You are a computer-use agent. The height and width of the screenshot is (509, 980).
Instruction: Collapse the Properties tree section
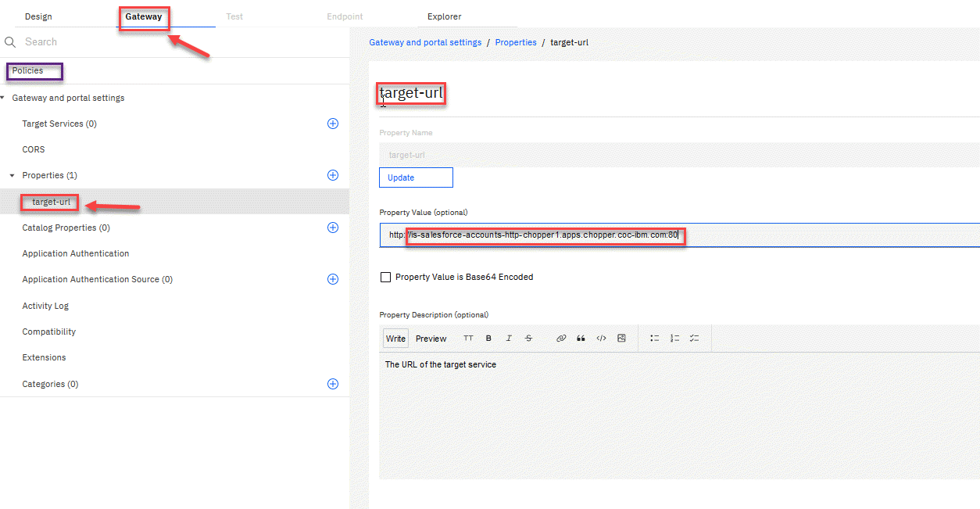(x=10, y=175)
